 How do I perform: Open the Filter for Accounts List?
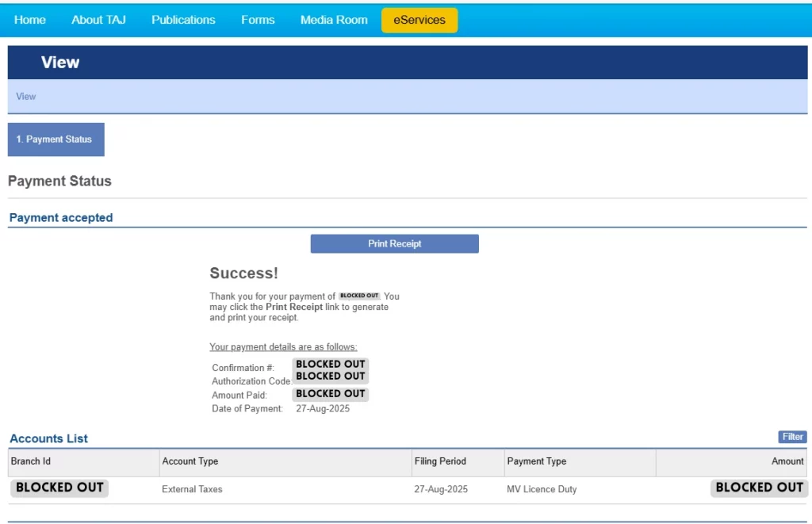tap(792, 437)
